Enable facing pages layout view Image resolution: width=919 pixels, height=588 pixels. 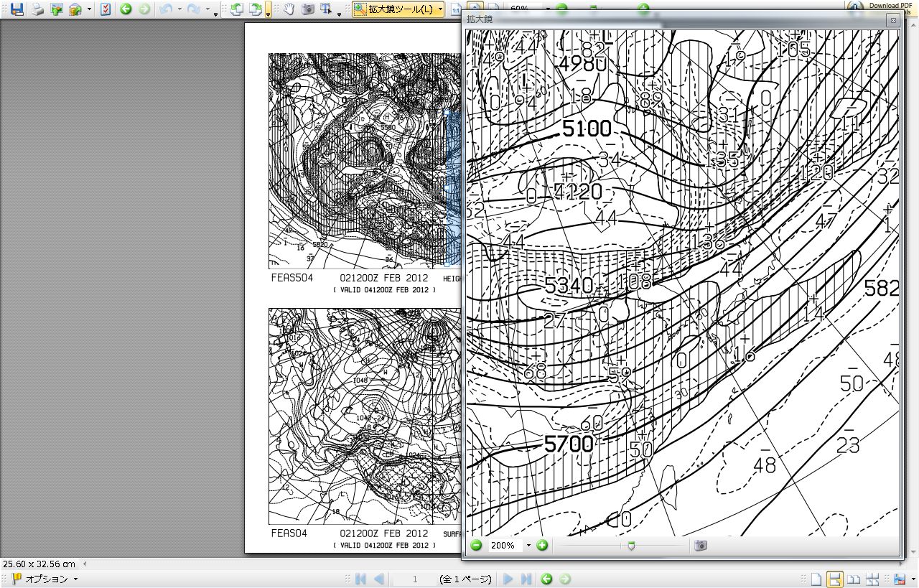pos(854,579)
